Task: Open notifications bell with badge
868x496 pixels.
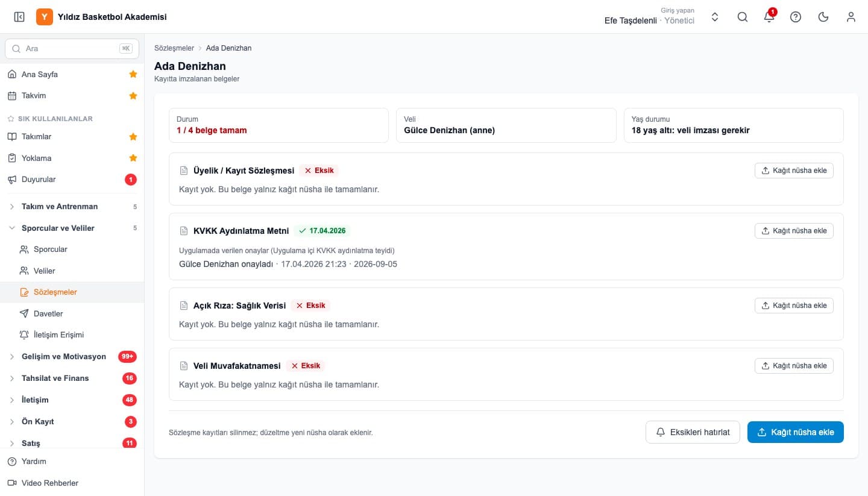Action: pyautogui.click(x=769, y=17)
